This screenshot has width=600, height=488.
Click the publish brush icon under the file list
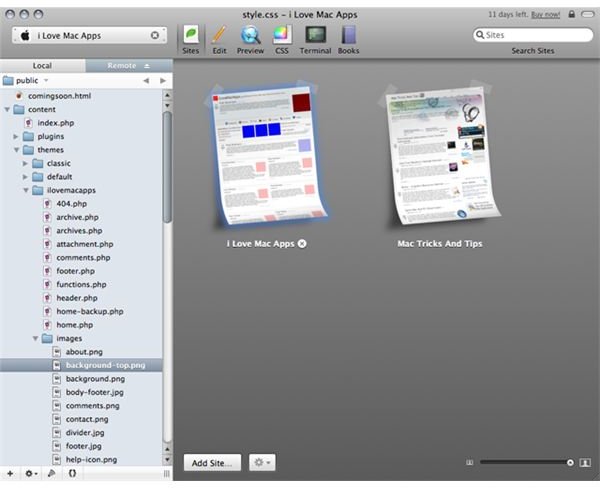(52, 473)
